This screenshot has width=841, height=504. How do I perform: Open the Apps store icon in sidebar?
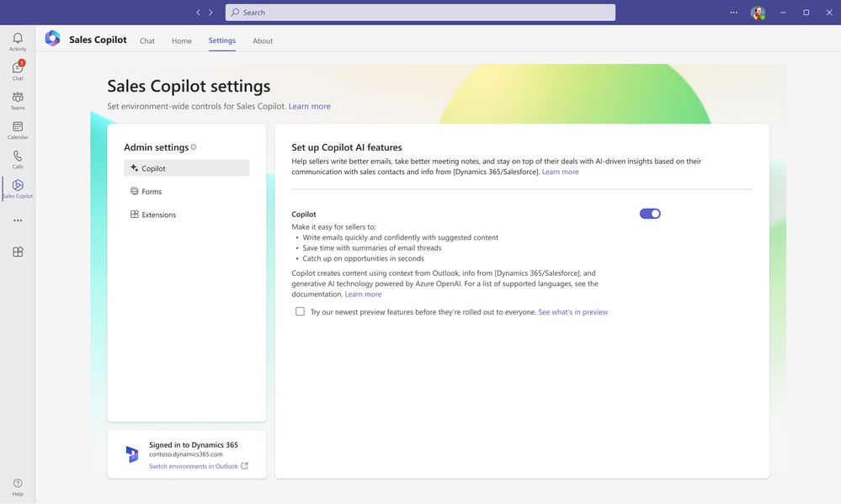point(18,252)
